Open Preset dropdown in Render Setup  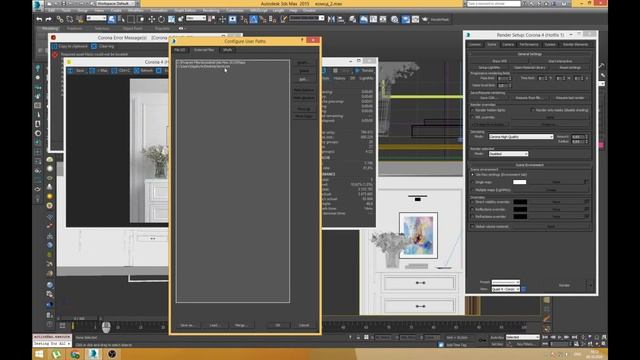(505, 282)
